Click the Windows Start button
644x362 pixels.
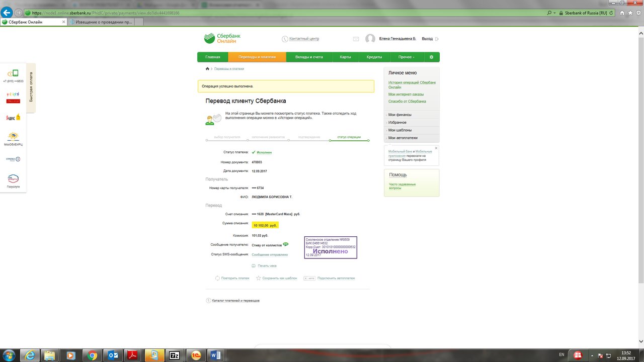[x=9, y=355]
